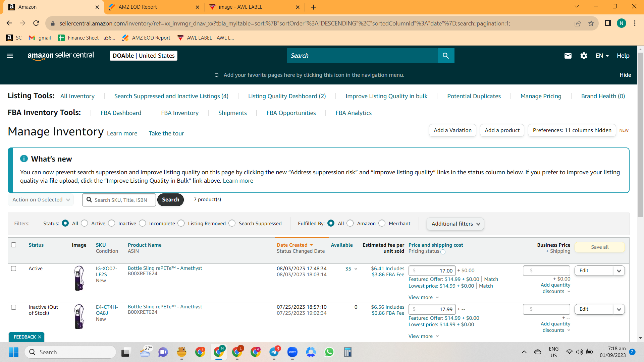This screenshot has height=362, width=644.
Task: Open Zoom from the taskbar
Action: click(292, 352)
